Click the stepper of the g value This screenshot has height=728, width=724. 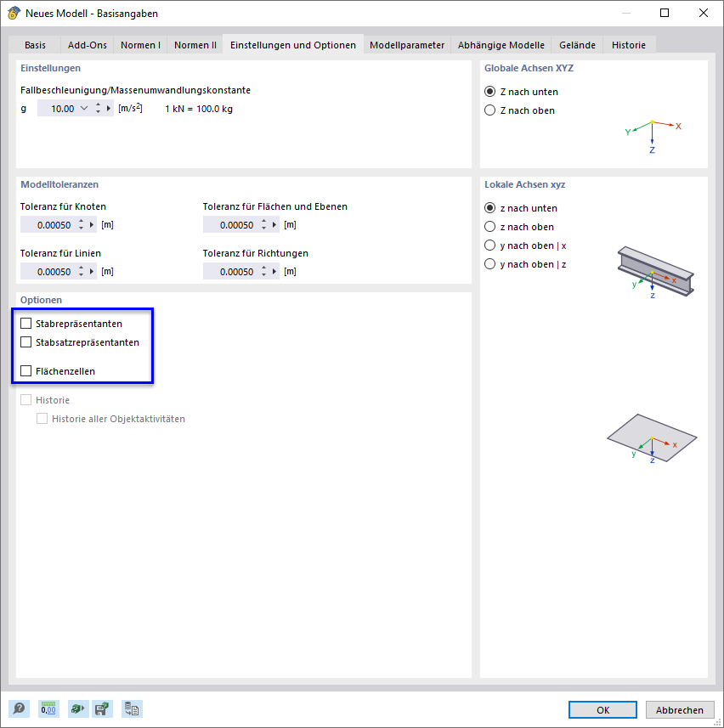(98, 108)
